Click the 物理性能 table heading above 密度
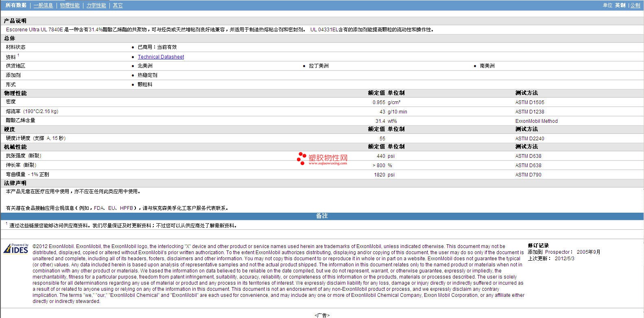 (15, 93)
